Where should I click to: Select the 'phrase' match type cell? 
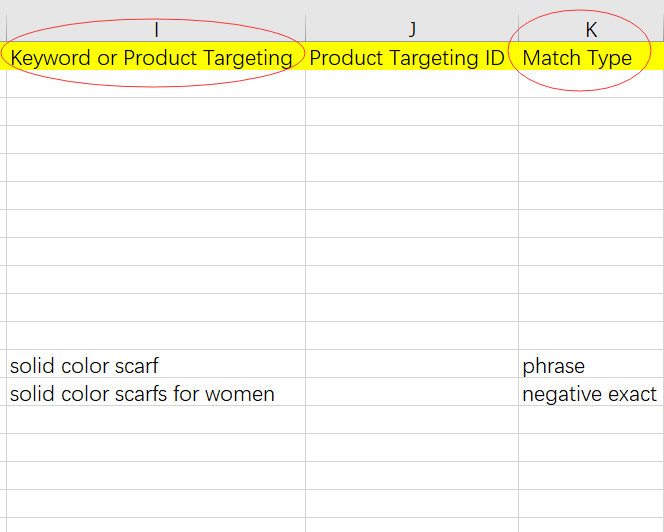pyautogui.click(x=553, y=366)
